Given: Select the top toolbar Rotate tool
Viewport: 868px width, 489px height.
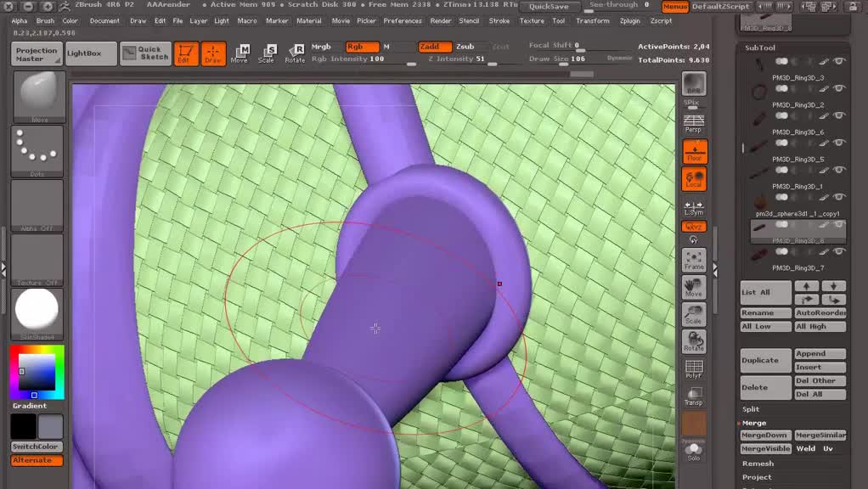Looking at the screenshot, I should click(x=295, y=53).
